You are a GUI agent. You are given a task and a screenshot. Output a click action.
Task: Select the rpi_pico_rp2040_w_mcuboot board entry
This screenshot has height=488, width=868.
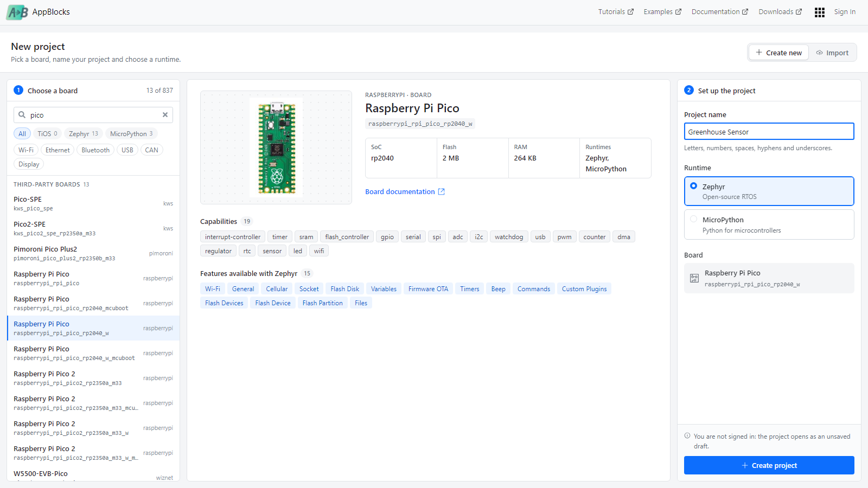click(x=93, y=353)
